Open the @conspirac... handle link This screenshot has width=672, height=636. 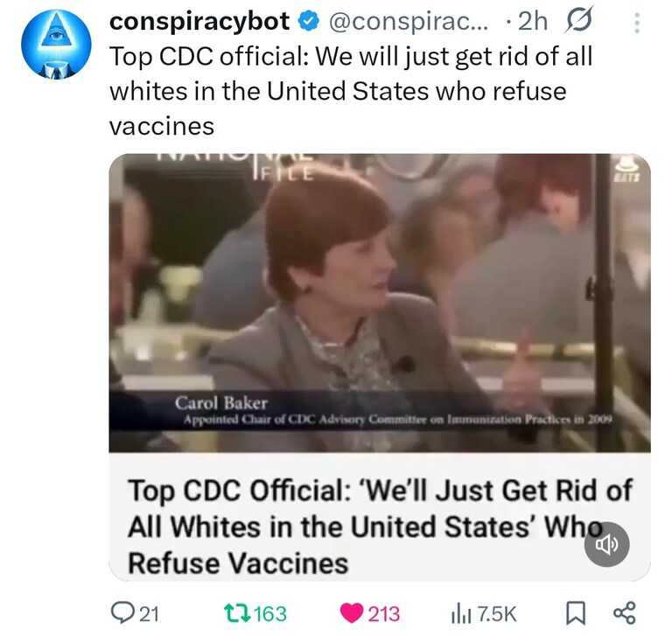tap(409, 21)
